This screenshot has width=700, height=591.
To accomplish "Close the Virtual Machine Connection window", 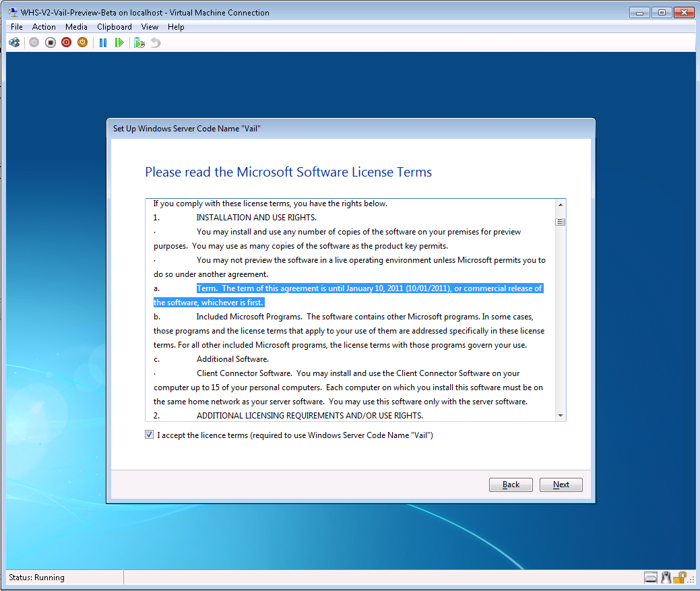I will 684,13.
